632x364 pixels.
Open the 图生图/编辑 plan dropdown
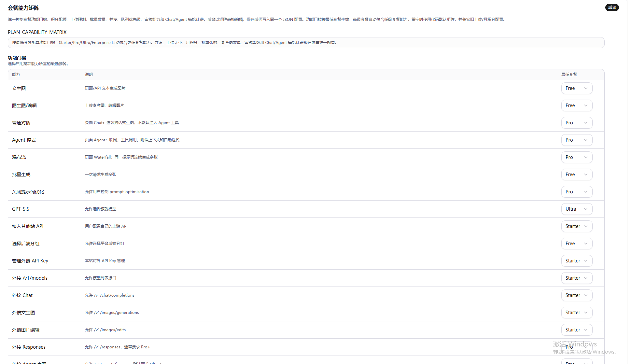tap(577, 105)
